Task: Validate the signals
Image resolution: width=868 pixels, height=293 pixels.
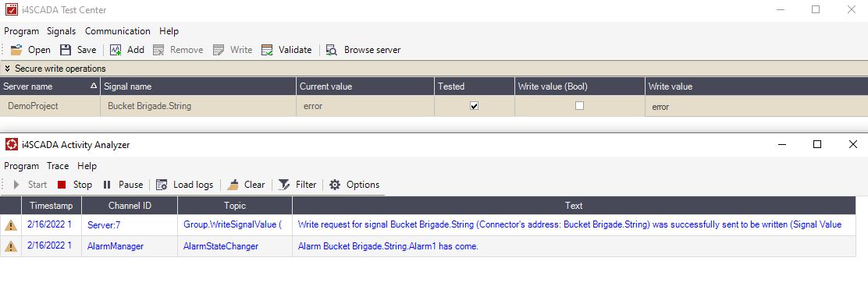Action: pos(286,50)
